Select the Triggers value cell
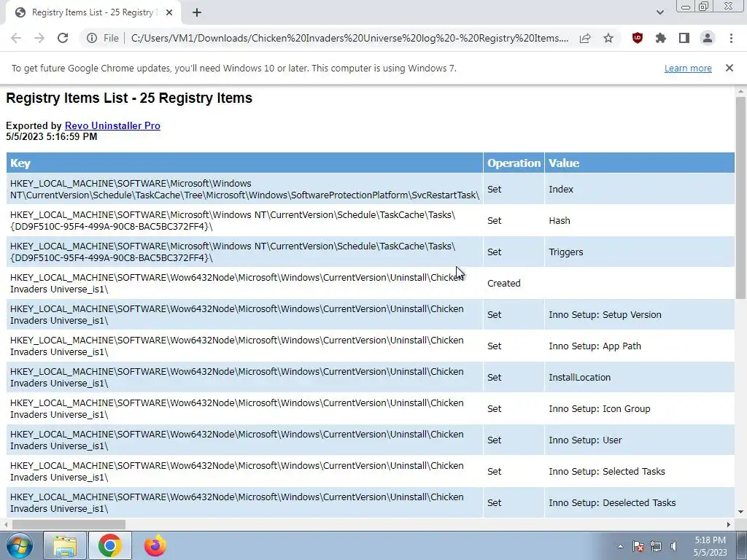747x560 pixels. click(639, 252)
